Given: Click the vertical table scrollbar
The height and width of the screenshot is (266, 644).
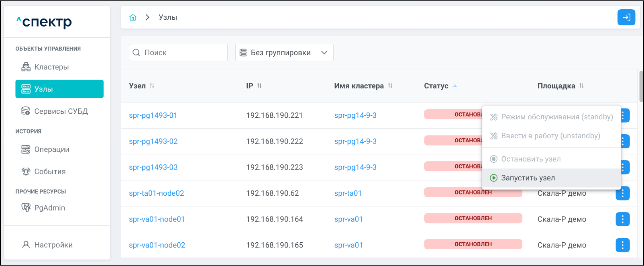Looking at the screenshot, I should pos(641,86).
